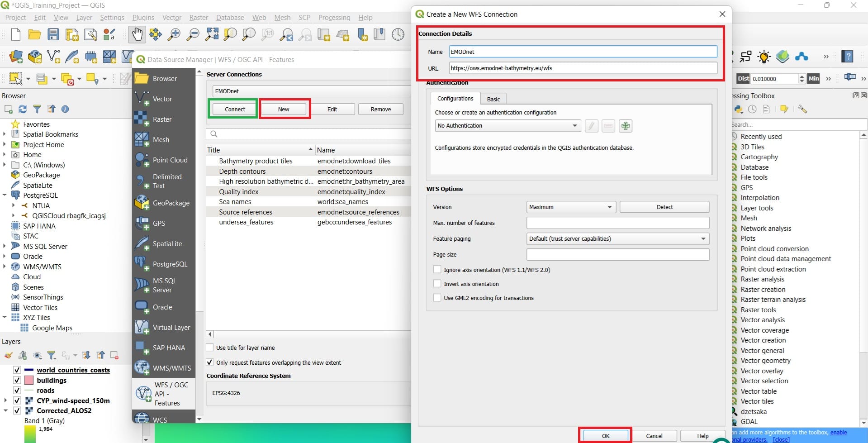Click the green plus add authentication config icon
This screenshot has width=868, height=443.
tap(626, 126)
